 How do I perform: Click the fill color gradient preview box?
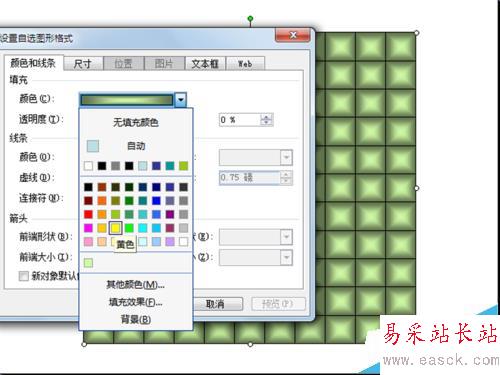click(x=127, y=100)
